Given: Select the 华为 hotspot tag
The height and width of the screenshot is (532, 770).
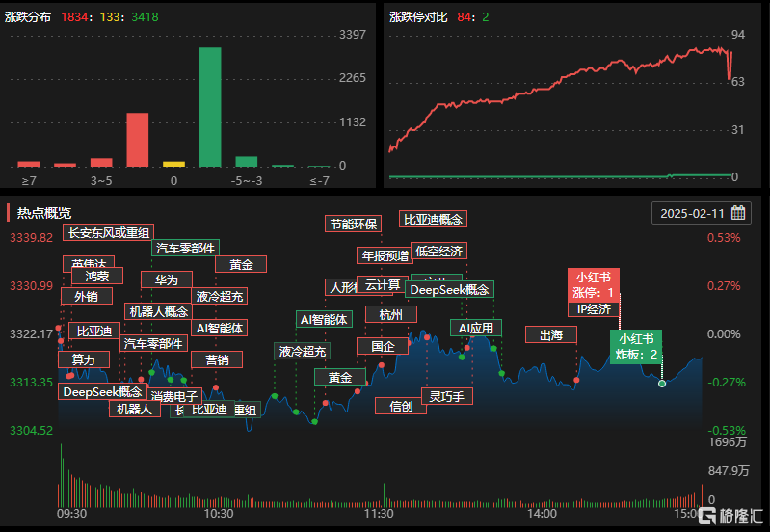Looking at the screenshot, I should point(167,279).
